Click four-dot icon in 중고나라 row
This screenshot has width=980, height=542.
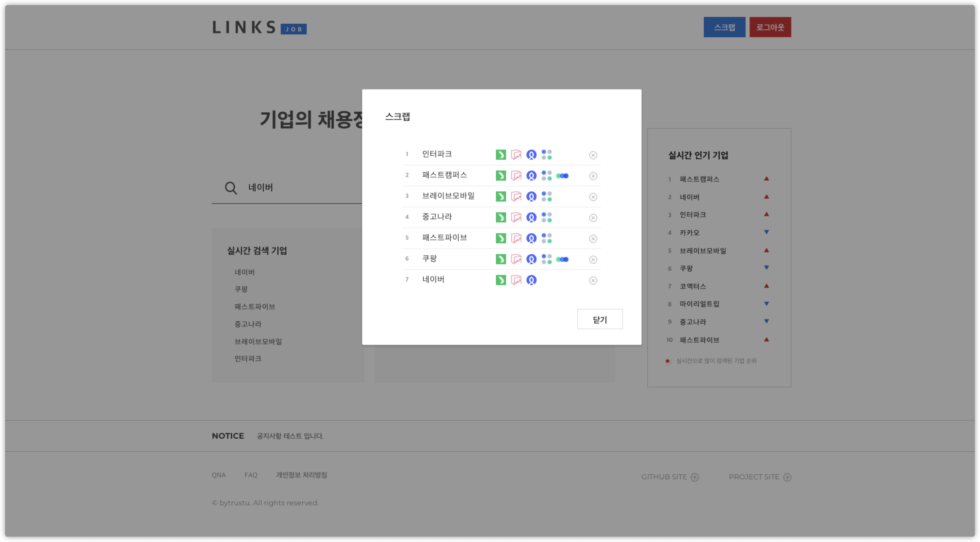(546, 218)
